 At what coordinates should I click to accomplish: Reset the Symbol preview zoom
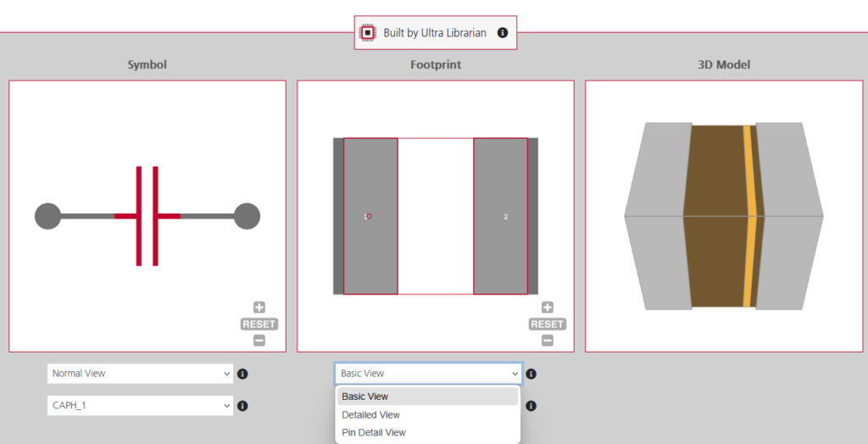pos(259,325)
